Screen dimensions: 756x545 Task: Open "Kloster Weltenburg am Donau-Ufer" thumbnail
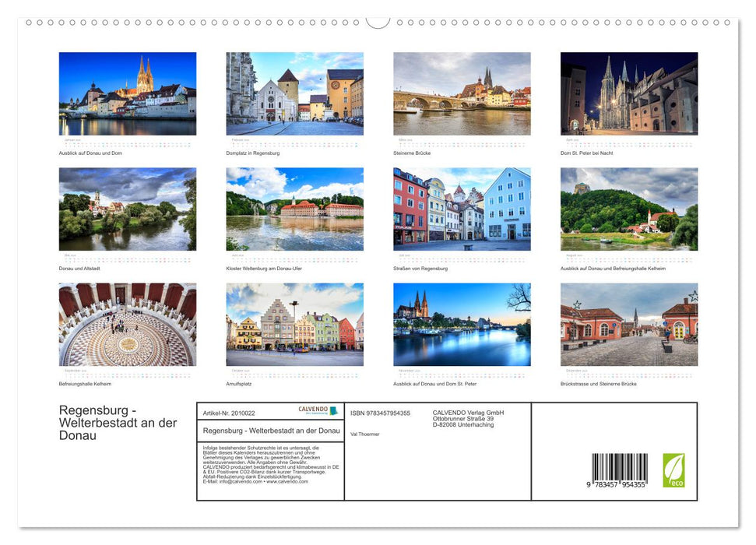tap(295, 208)
